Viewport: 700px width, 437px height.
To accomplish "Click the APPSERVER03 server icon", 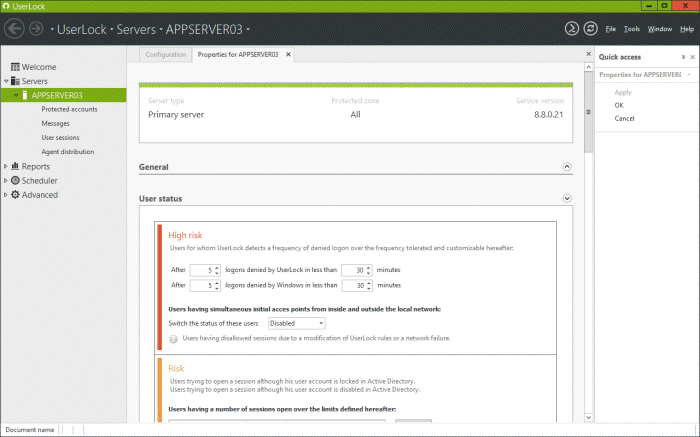I will 25,95.
